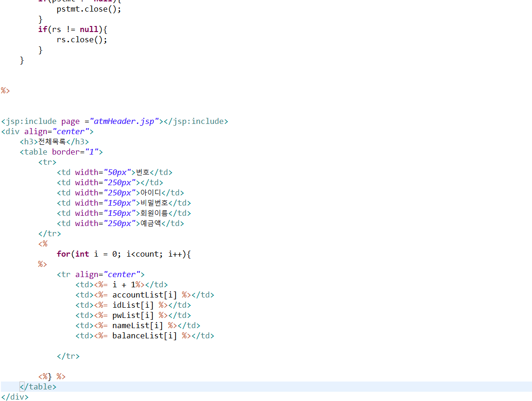This screenshot has height=401, width=532.
Task: Click the 예금액 cell text
Action: point(151,223)
